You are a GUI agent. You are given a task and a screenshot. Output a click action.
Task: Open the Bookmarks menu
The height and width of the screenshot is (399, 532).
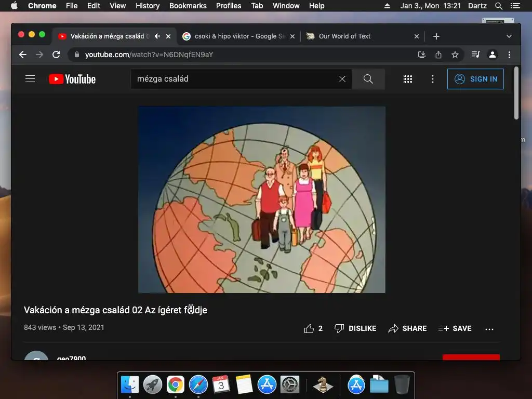coord(188,6)
